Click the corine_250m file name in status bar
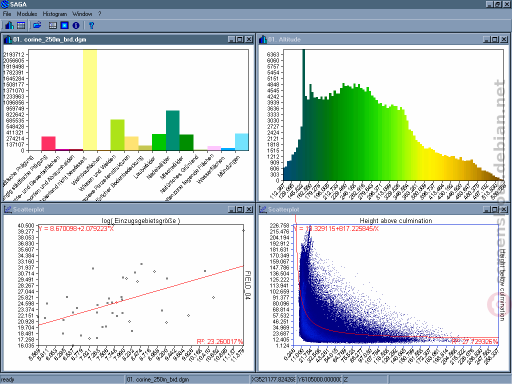512x384 pixels. click(x=188, y=379)
